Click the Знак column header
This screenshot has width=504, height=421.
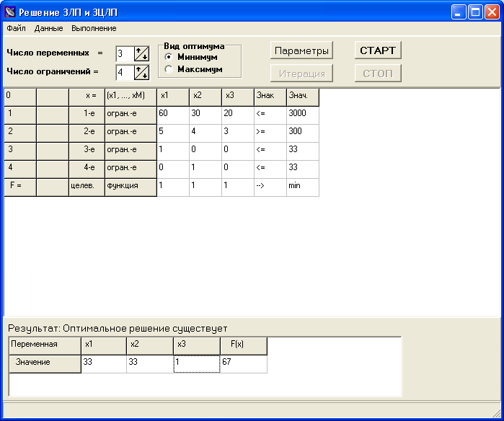tap(270, 97)
